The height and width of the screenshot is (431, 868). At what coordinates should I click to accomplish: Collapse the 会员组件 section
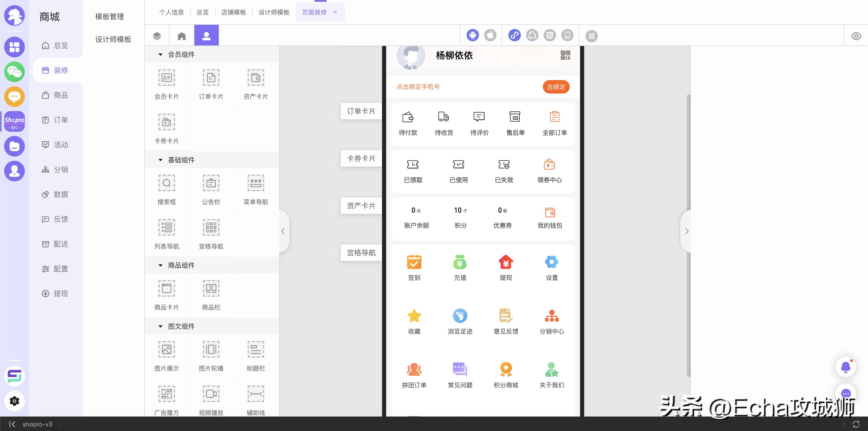tap(161, 54)
